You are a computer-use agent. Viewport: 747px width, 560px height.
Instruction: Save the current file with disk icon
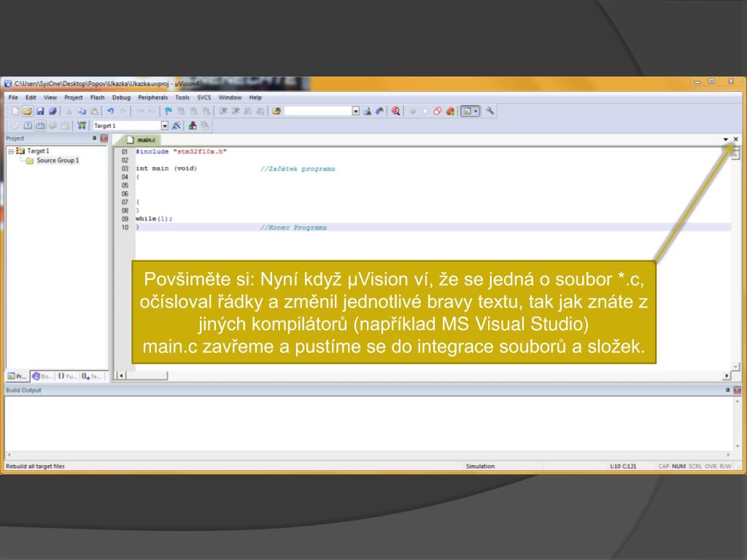(x=40, y=112)
